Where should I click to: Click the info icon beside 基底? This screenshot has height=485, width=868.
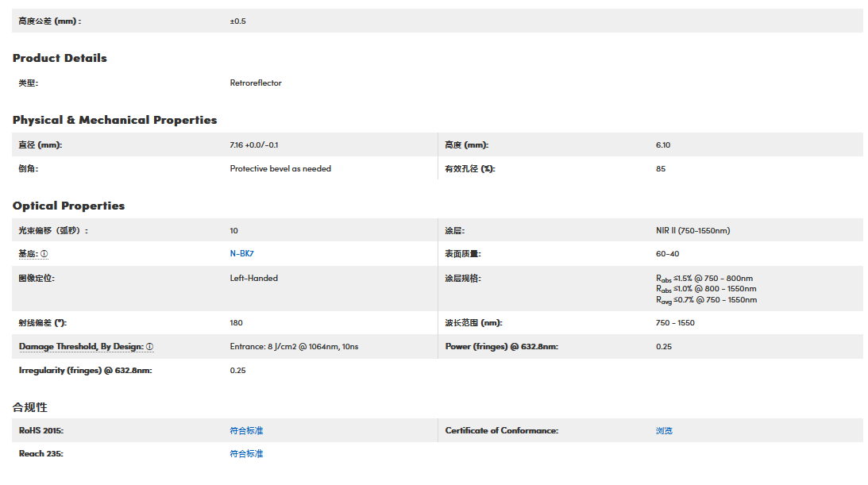(44, 254)
